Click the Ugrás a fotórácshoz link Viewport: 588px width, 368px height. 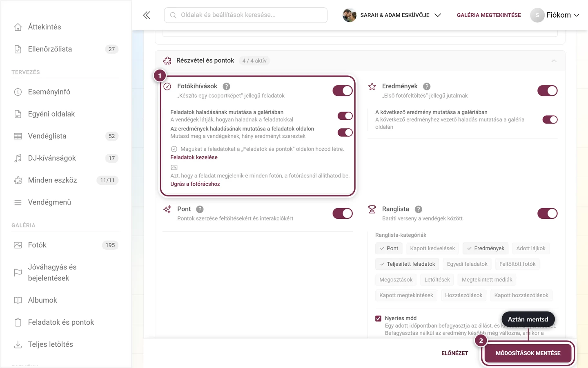click(195, 184)
